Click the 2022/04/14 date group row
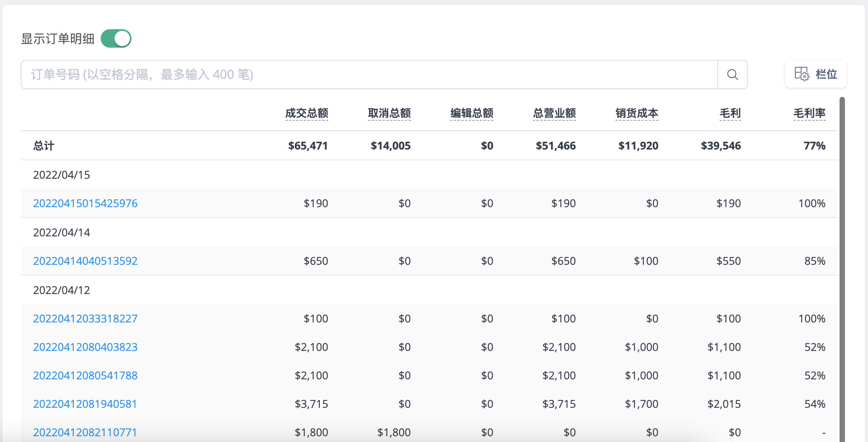The image size is (868, 442). click(x=429, y=233)
